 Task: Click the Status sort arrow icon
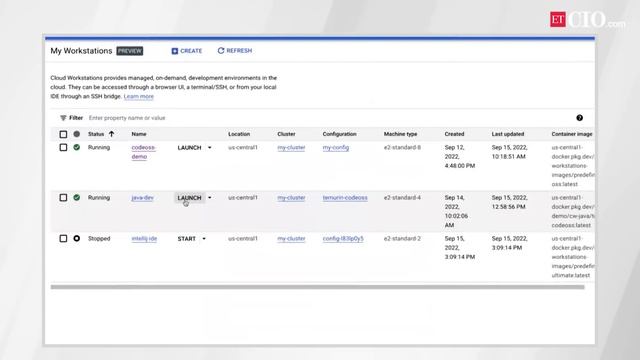111,134
